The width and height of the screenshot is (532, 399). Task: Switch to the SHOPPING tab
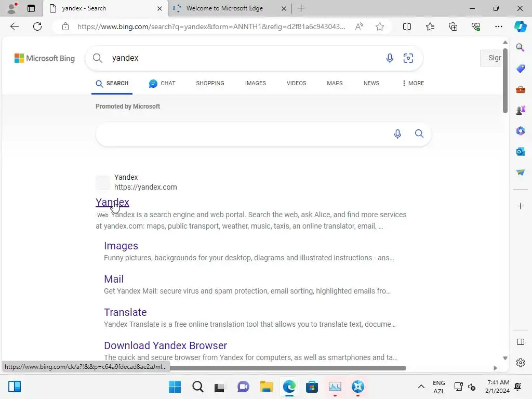(x=210, y=84)
